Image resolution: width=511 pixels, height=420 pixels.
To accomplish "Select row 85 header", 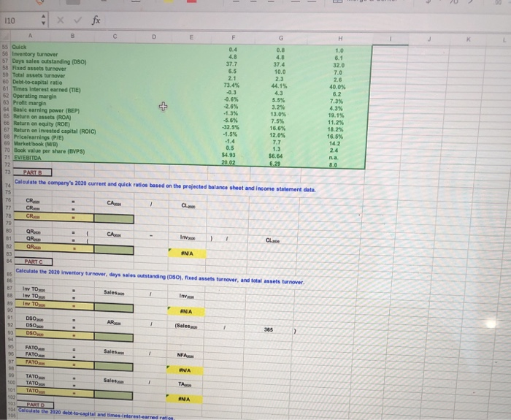I will click(9, 274).
